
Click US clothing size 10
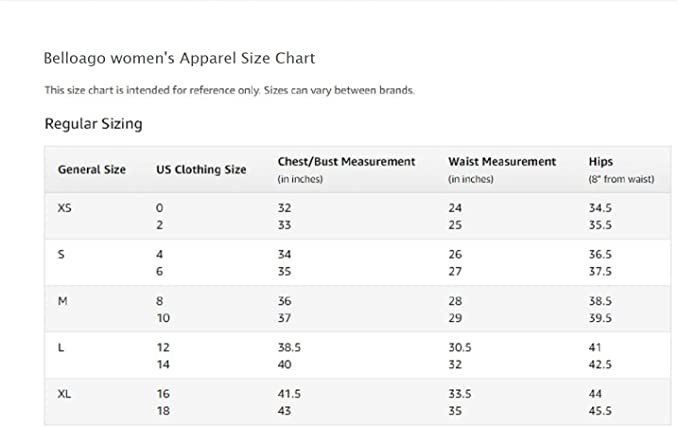pyautogui.click(x=162, y=318)
